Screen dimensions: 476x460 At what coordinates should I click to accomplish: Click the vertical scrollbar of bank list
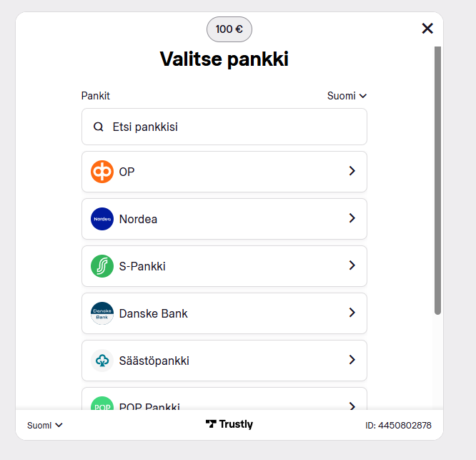(x=437, y=179)
